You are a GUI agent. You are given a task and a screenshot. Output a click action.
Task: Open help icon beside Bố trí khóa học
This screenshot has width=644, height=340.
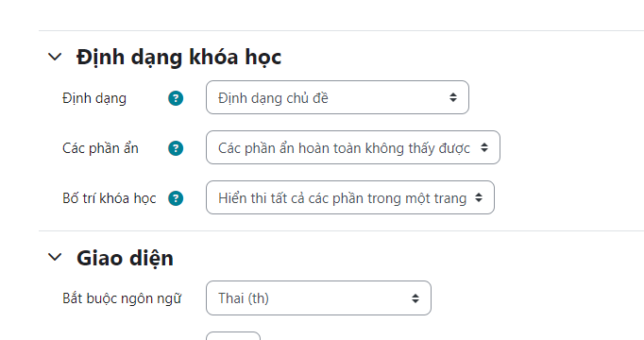(x=176, y=198)
